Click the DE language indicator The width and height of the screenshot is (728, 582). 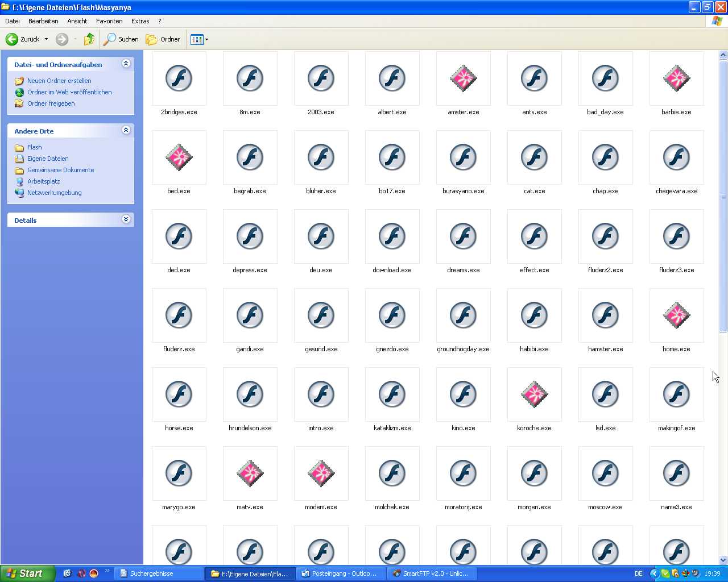click(x=639, y=573)
